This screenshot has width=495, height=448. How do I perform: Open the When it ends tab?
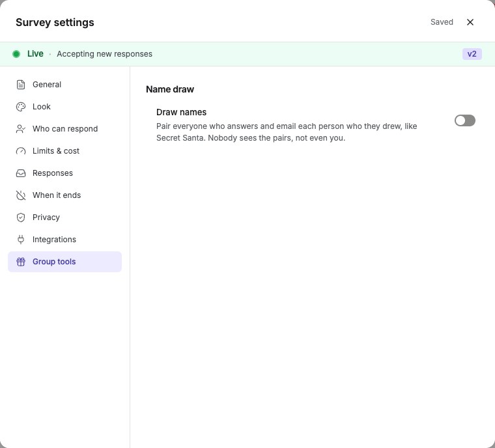[x=64, y=195]
